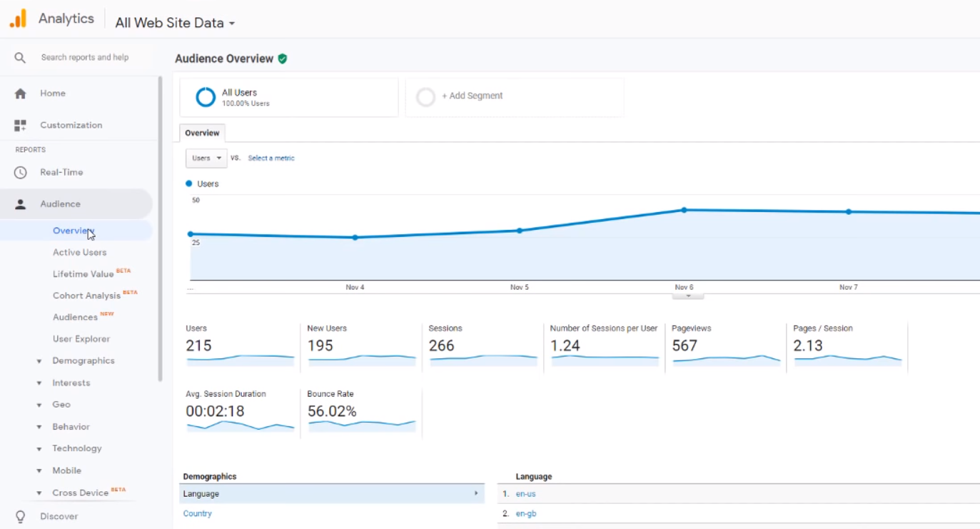The height and width of the screenshot is (529, 980).
Task: Collapse the chart handle below the graph
Action: 688,296
